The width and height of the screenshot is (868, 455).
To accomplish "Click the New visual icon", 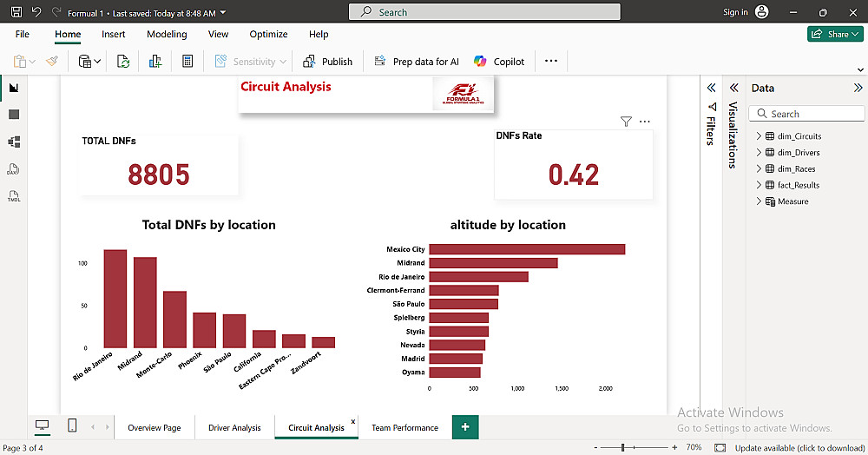I will pos(155,62).
